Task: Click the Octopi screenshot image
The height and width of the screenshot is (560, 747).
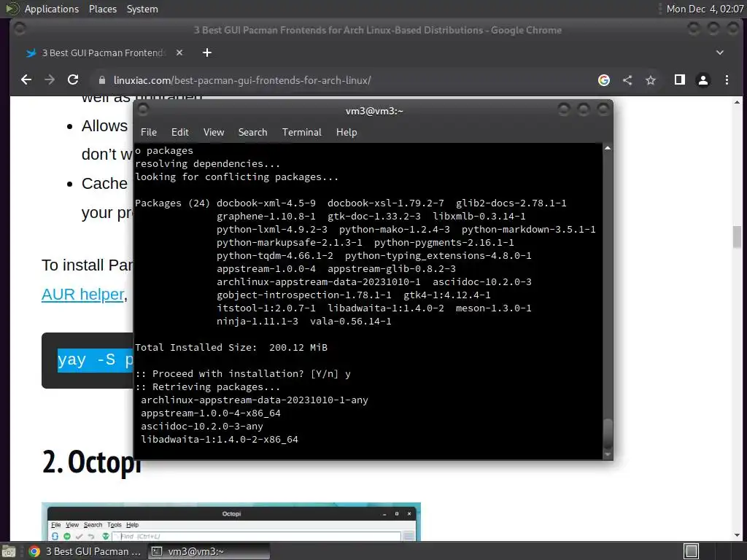Action: pyautogui.click(x=231, y=521)
